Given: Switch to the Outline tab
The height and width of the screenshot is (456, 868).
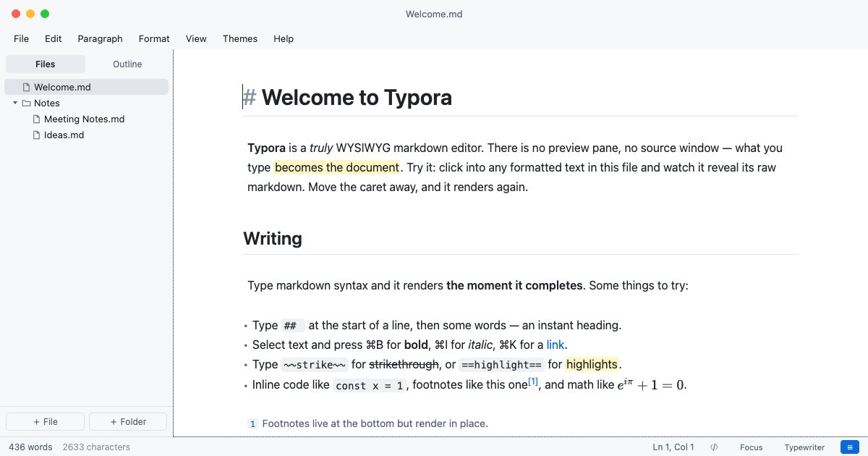Looking at the screenshot, I should (x=127, y=64).
